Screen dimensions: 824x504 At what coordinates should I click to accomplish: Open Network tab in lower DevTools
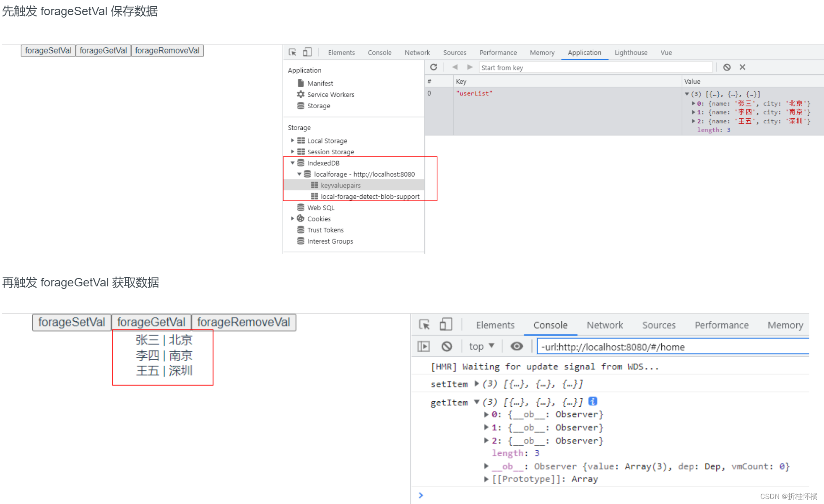click(x=605, y=325)
